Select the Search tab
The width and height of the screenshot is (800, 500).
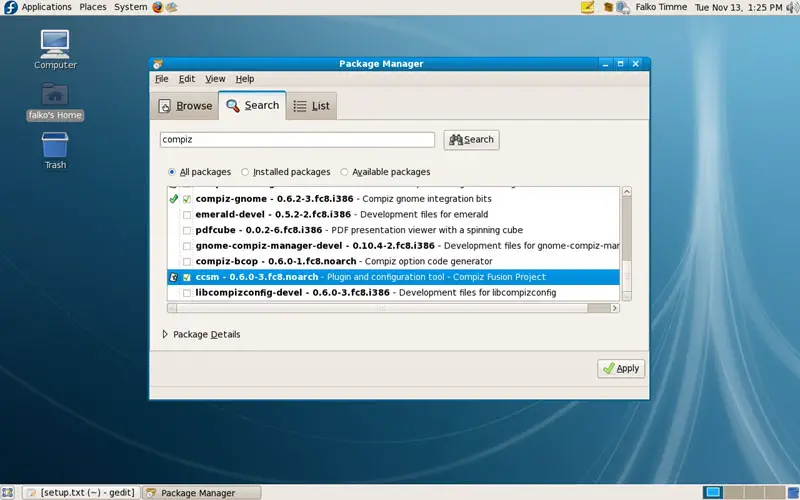click(253, 105)
